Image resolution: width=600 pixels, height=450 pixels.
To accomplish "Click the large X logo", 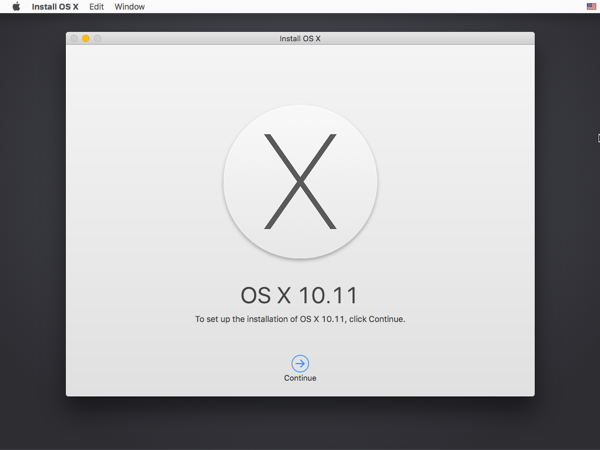I will click(x=300, y=183).
